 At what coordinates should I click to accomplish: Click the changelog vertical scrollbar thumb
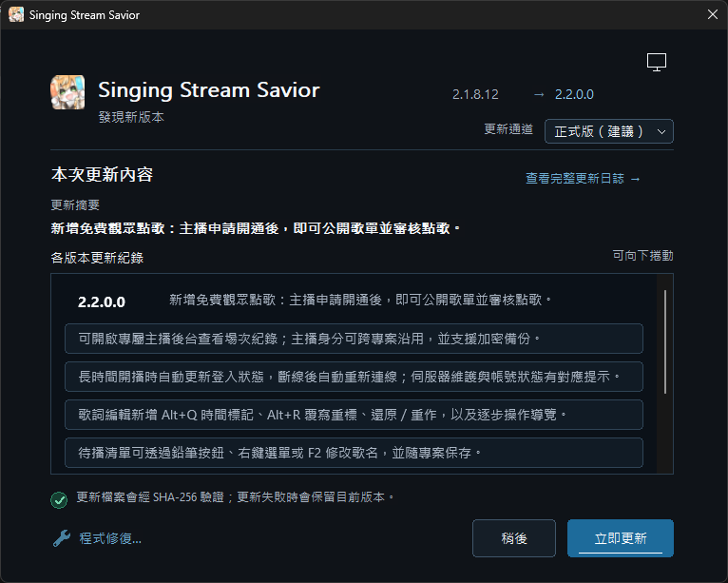pyautogui.click(x=665, y=341)
